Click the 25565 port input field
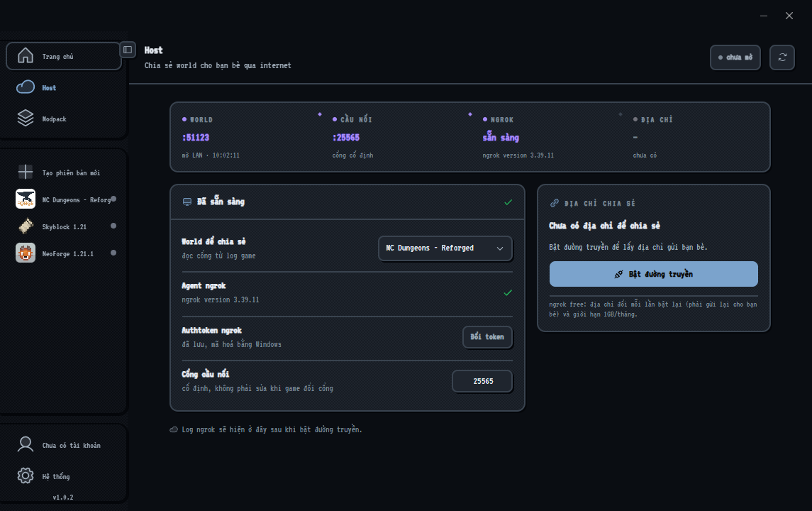 pyautogui.click(x=483, y=381)
